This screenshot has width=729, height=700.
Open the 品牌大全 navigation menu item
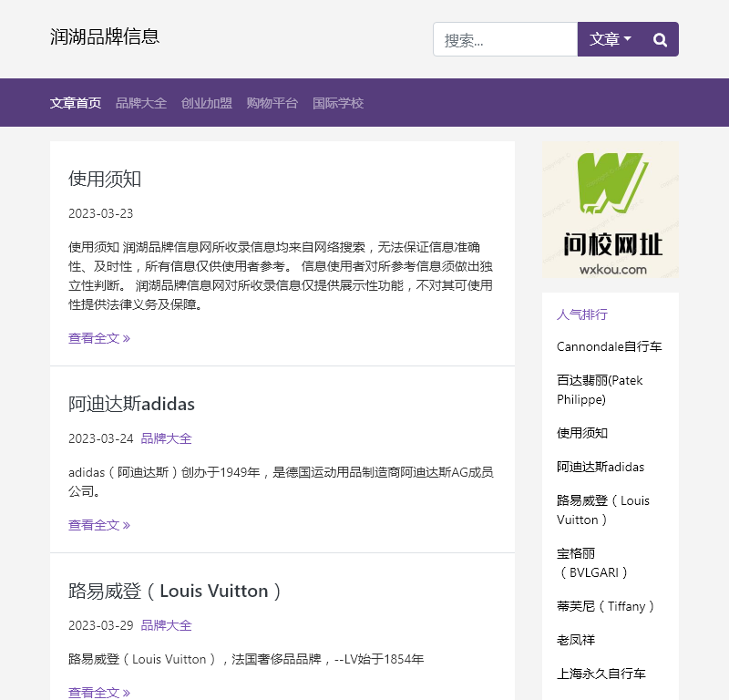click(141, 103)
